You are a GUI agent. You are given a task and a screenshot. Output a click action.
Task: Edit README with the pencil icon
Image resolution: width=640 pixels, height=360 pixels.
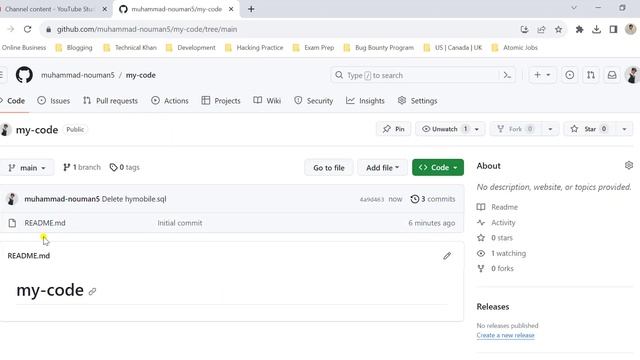(447, 256)
